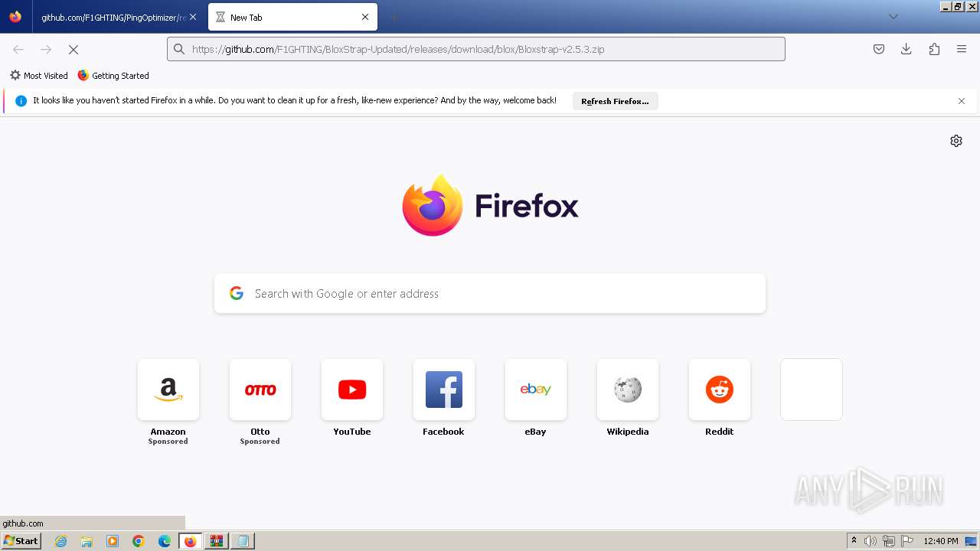This screenshot has height=551, width=980.
Task: Open the Windows Start menu
Action: tap(21, 540)
